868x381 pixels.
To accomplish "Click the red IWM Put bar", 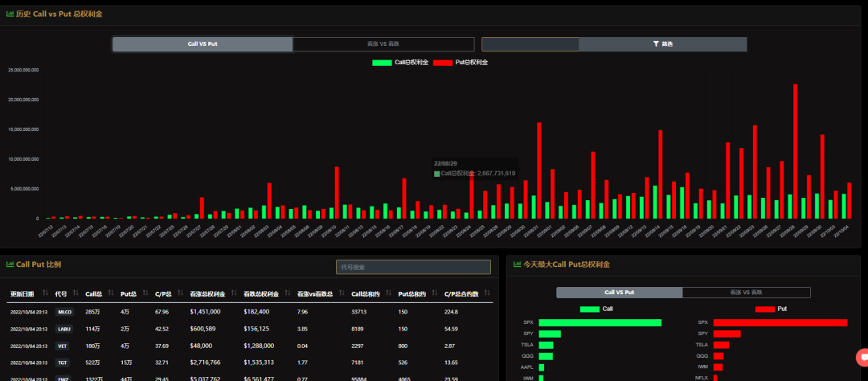I will tap(718, 367).
